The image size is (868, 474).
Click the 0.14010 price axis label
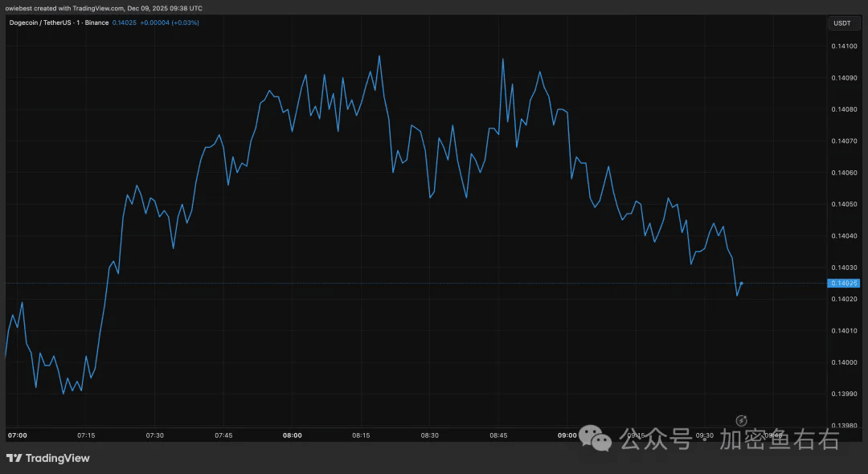[844, 331]
